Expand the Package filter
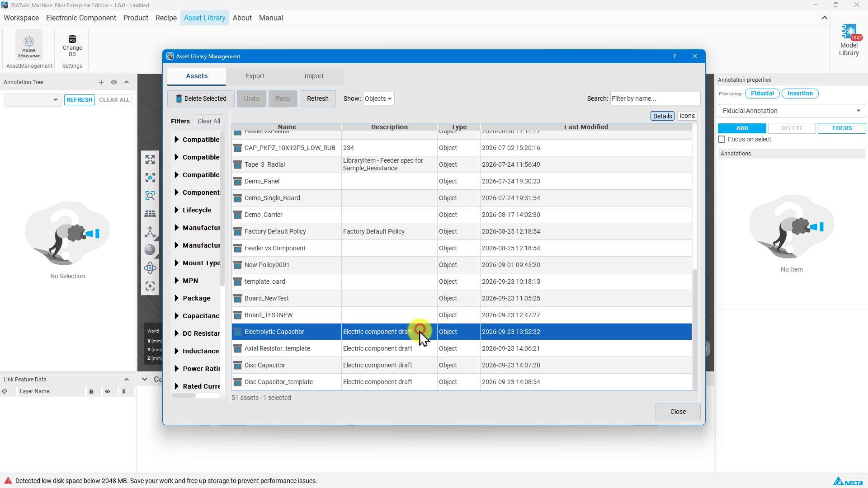 tap(176, 298)
